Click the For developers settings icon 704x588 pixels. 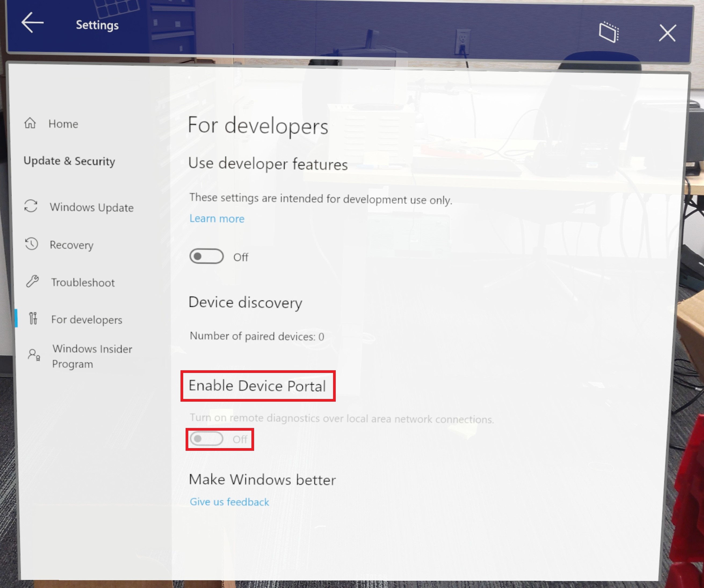tap(32, 319)
